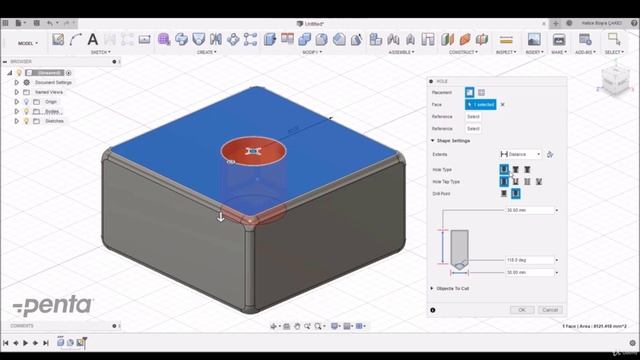Click the hole depth value field

[529, 210]
